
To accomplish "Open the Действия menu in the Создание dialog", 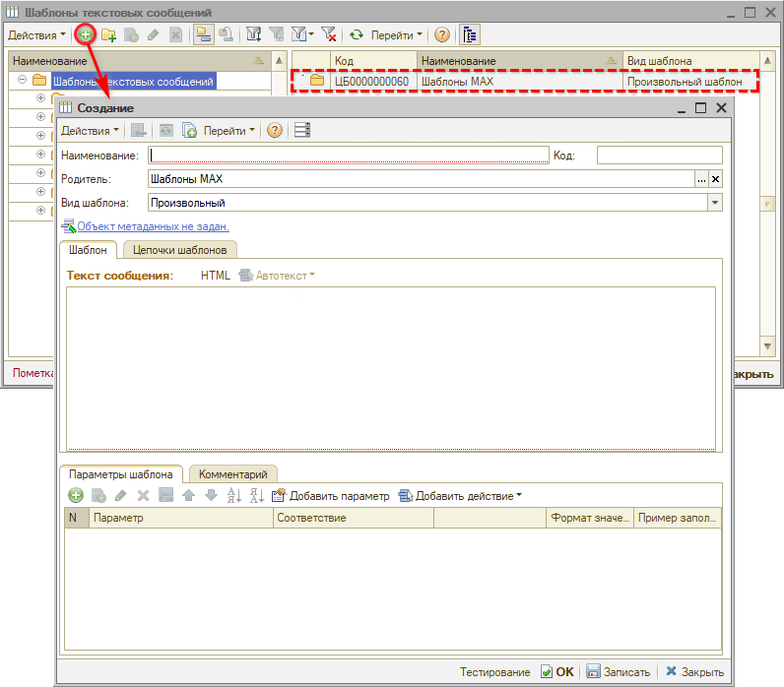I will (89, 130).
